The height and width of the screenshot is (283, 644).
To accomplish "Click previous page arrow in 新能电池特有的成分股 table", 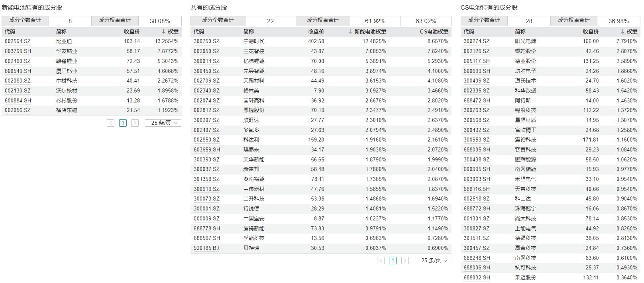I will 111,123.
